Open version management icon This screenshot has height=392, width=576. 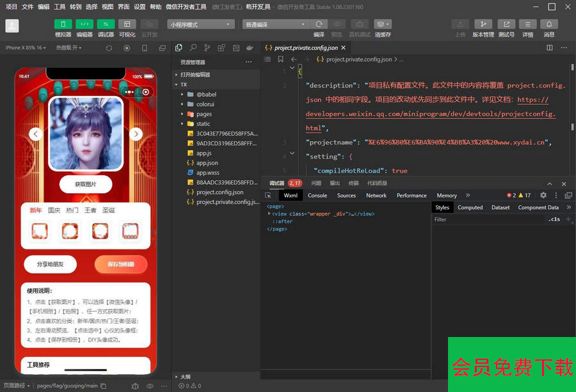pyautogui.click(x=483, y=24)
